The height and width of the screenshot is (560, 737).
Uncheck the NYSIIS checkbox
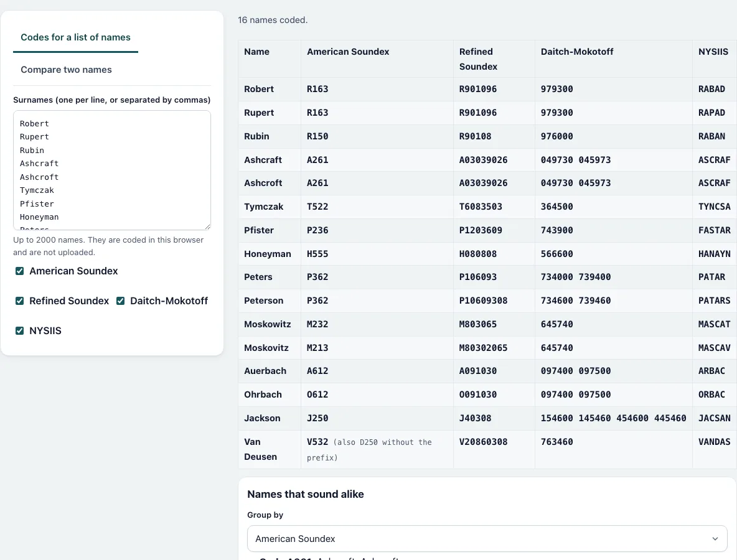(x=20, y=331)
